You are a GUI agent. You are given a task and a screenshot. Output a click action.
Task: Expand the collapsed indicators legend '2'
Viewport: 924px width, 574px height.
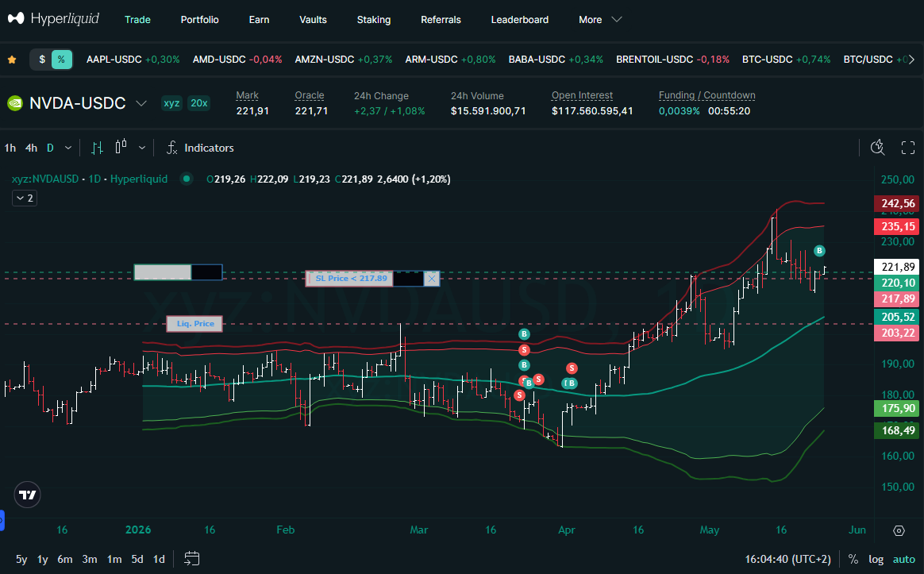coord(25,198)
